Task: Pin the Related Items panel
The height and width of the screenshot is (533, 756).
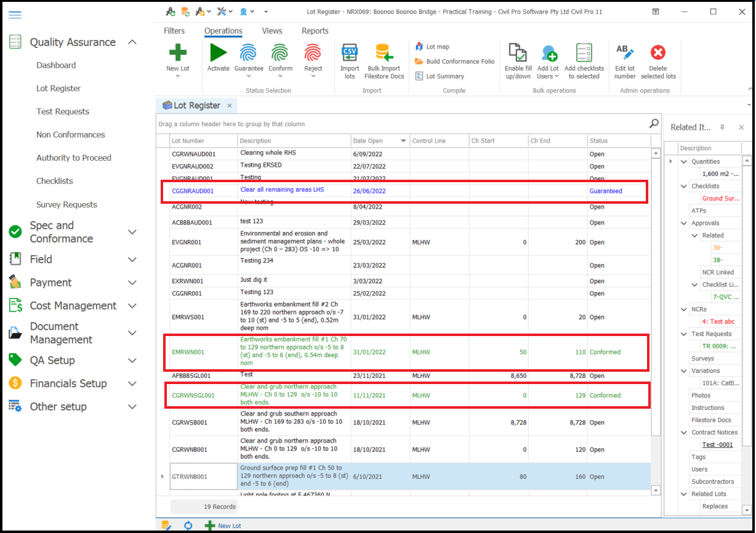Action: (x=723, y=127)
